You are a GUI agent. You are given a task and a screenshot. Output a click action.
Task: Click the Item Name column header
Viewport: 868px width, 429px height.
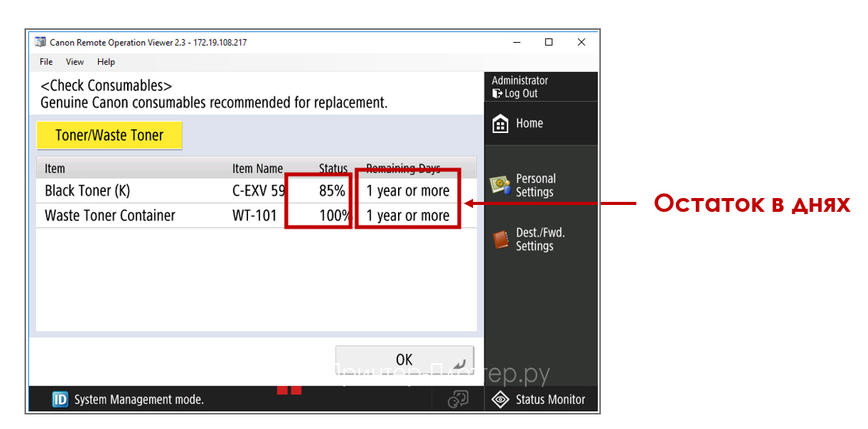coord(257,168)
